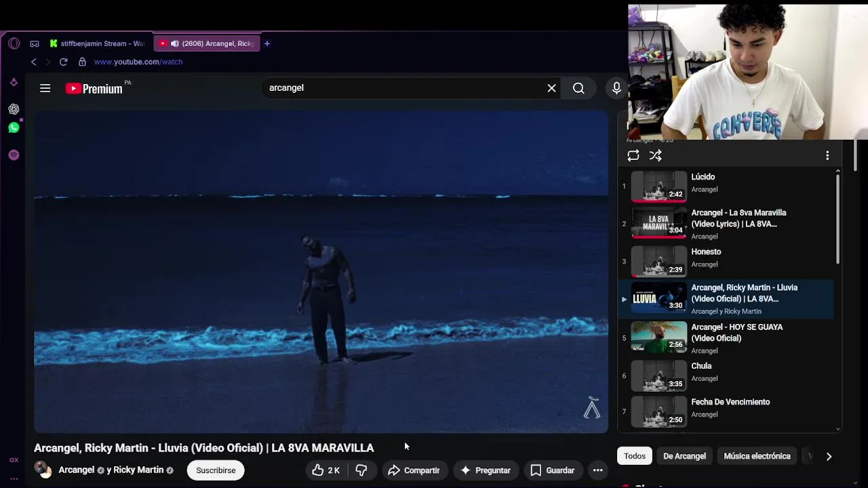Toggle playlist shuffle
Screen dimensions: 868x488
pos(655,155)
